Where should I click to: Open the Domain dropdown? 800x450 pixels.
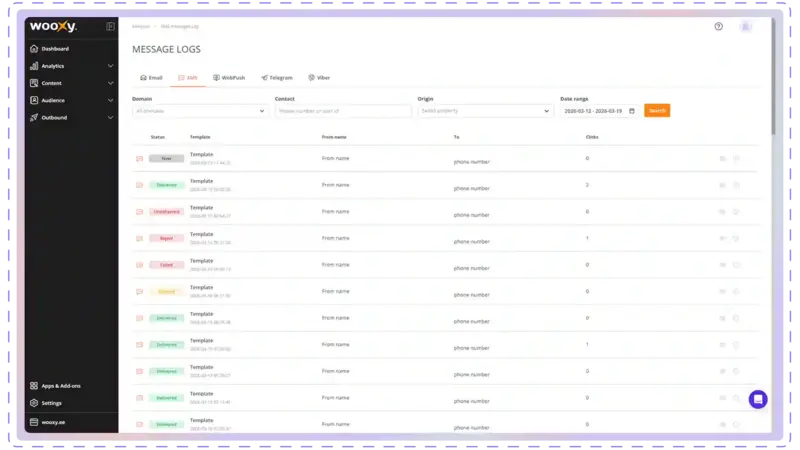pyautogui.click(x=200, y=111)
